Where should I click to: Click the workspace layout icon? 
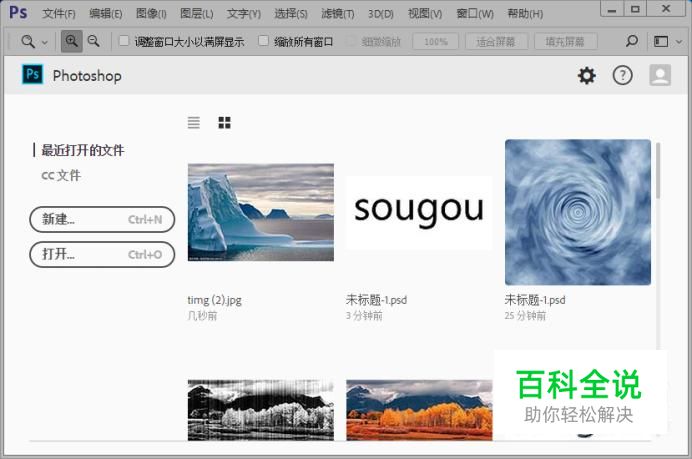[661, 41]
